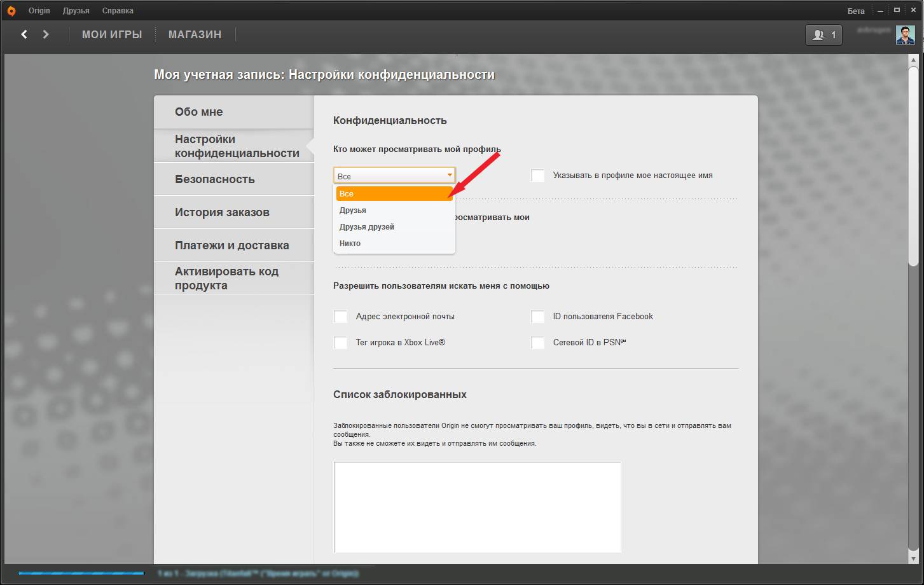
Task: Go forward with the right arrow
Action: 46,34
